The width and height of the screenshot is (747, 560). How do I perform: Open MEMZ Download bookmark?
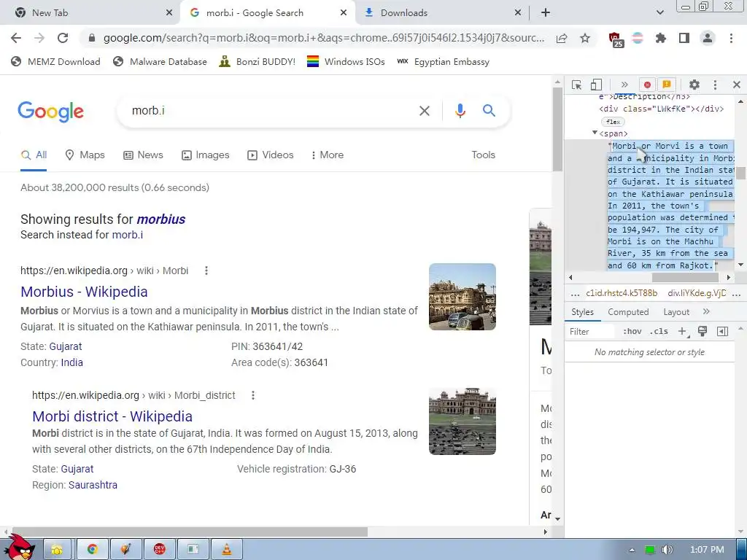(x=55, y=62)
